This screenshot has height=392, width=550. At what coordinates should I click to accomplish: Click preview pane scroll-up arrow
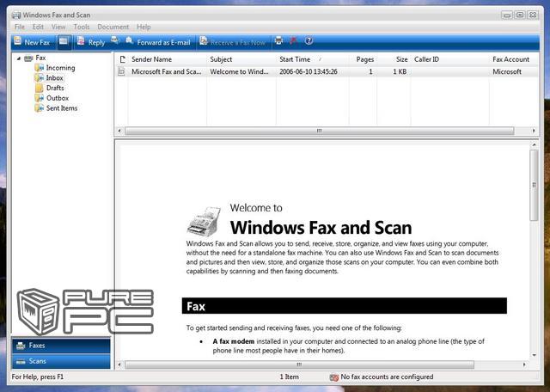(535, 144)
